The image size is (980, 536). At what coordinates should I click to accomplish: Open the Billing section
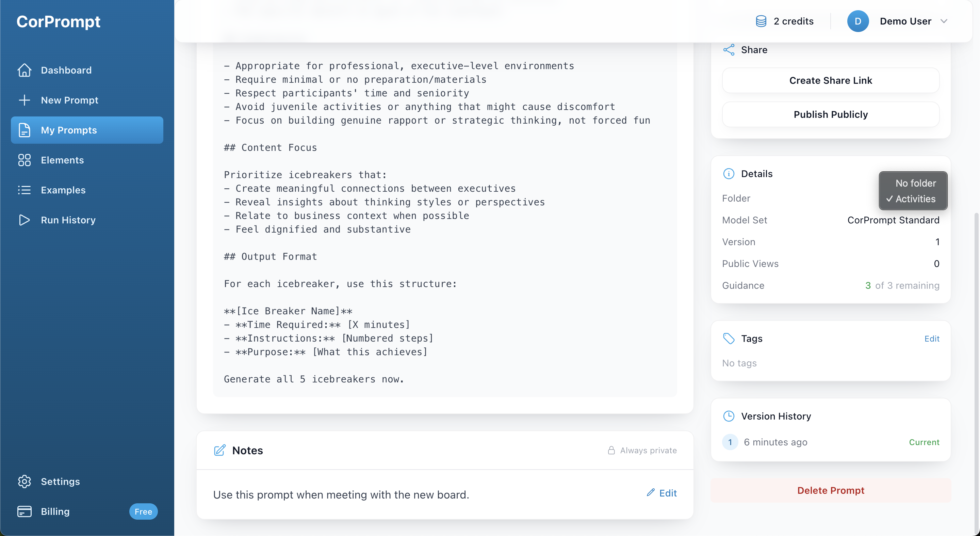click(55, 511)
